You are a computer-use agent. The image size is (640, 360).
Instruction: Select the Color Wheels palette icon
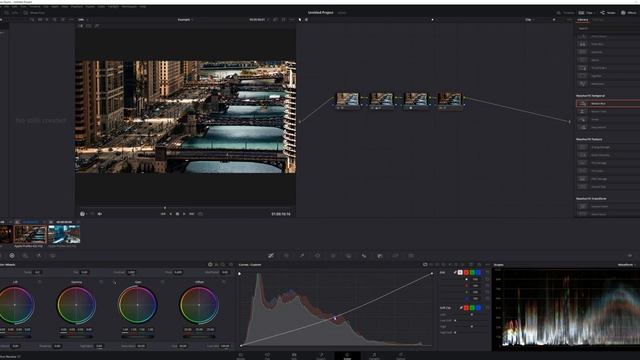tap(12, 256)
